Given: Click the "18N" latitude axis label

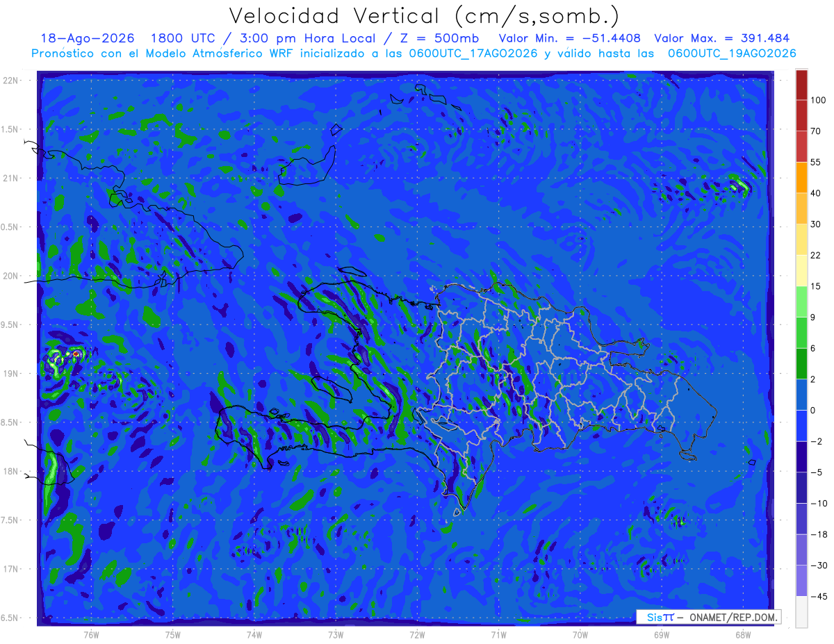Looking at the screenshot, I should click(11, 472).
